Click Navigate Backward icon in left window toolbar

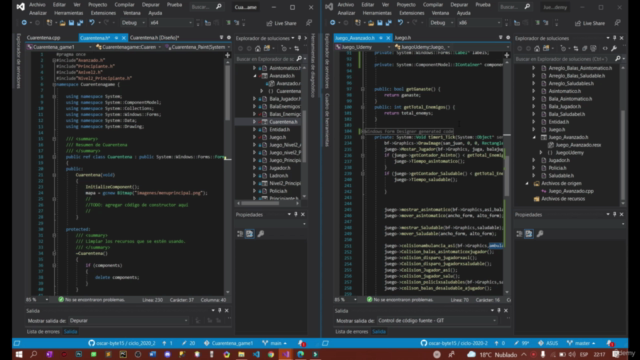click(24, 23)
